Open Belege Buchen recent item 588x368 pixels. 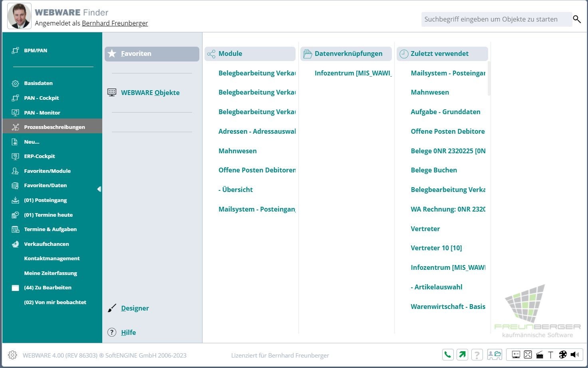pyautogui.click(x=434, y=170)
